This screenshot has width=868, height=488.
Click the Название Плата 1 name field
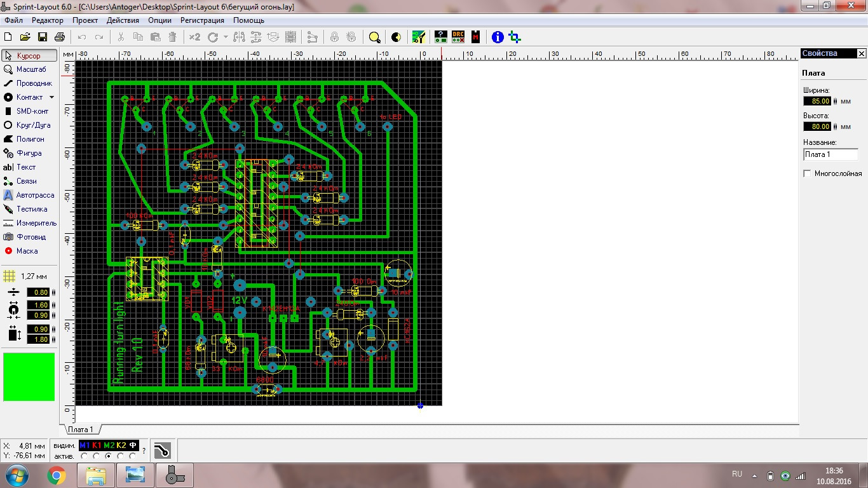coord(831,154)
